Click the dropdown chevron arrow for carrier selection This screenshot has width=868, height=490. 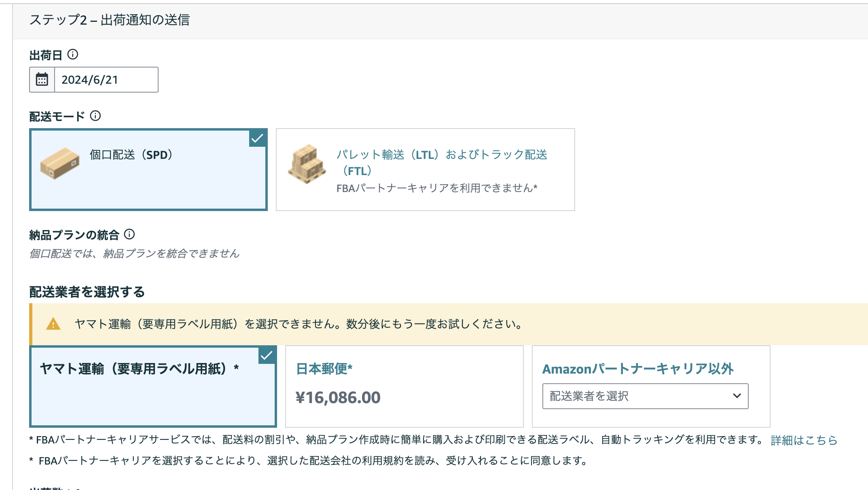point(737,396)
